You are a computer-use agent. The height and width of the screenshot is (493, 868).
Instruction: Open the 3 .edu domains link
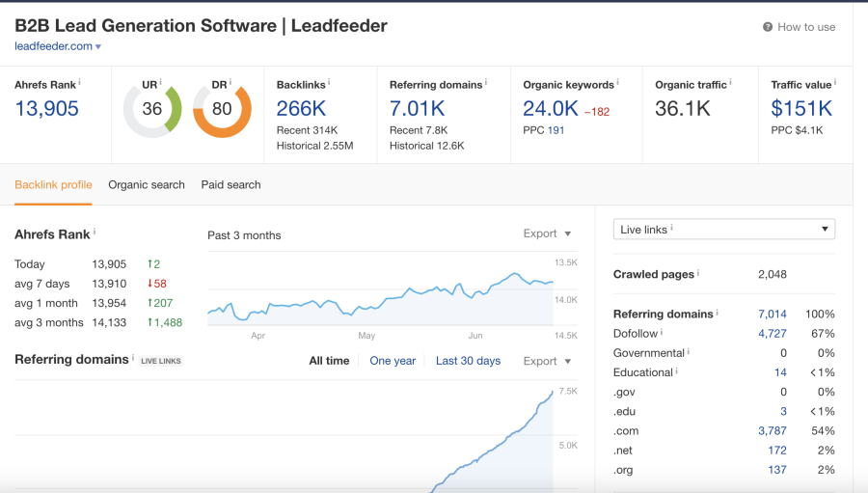click(783, 412)
